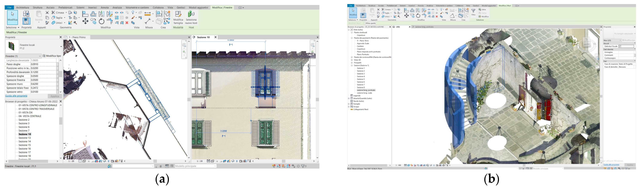Viewport: 644px width, 190px height.
Task: Click the Filtra funnel icon
Action: click(473, 11)
